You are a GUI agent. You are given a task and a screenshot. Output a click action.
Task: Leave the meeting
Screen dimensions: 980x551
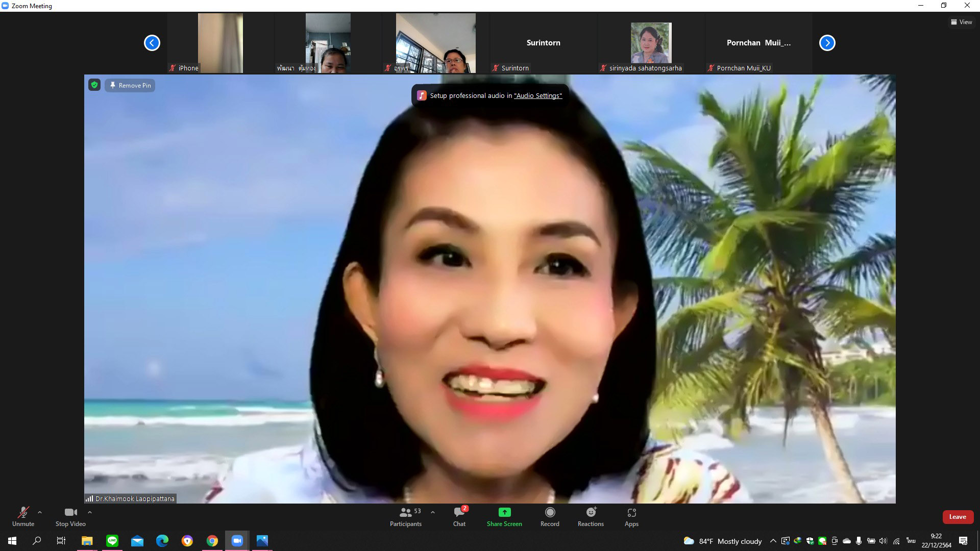click(957, 517)
